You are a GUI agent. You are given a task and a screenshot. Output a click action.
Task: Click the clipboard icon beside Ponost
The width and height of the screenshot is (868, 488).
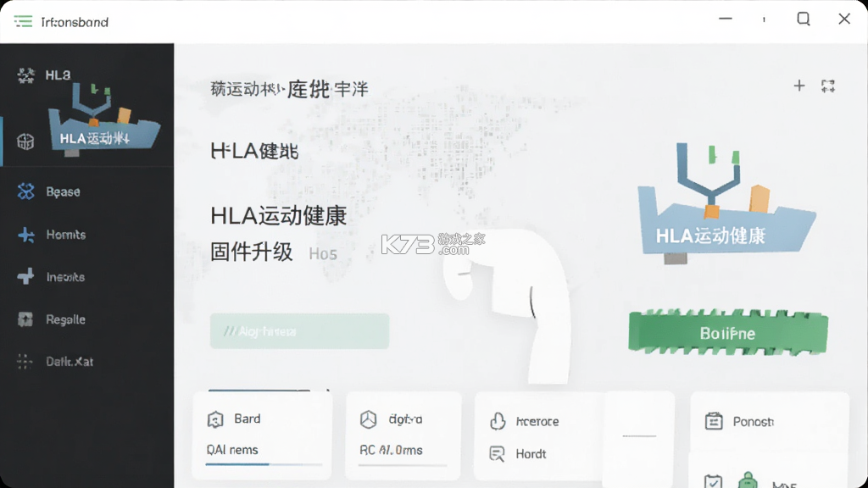coord(714,421)
